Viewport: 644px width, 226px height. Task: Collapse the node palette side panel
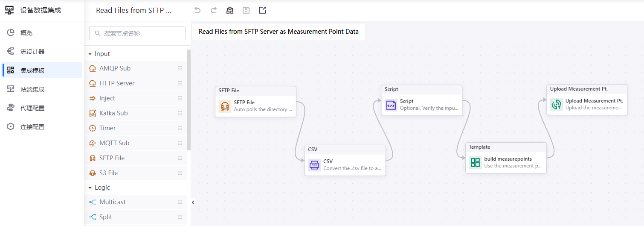click(193, 203)
